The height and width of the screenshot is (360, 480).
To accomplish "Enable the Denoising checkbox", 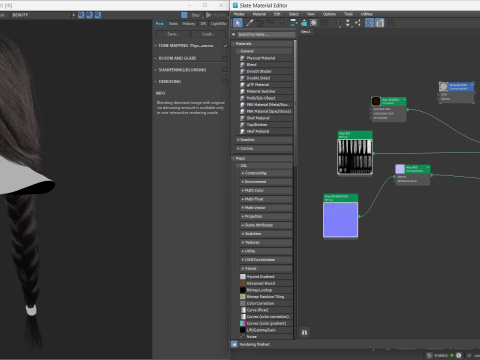I will pos(225,82).
